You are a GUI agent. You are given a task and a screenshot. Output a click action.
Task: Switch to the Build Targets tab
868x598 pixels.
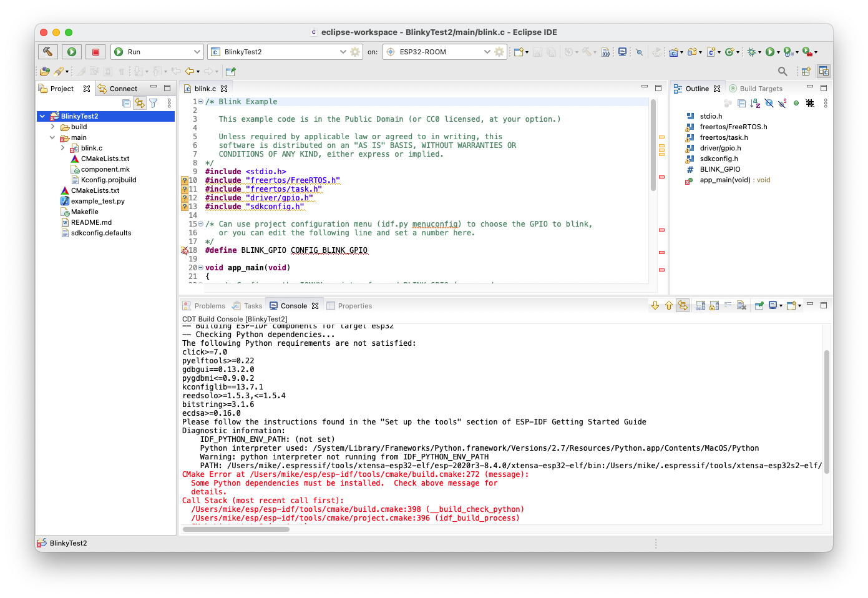pyautogui.click(x=756, y=89)
